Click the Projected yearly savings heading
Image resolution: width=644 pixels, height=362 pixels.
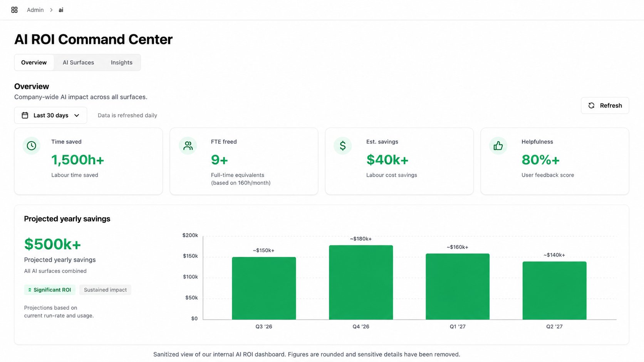pyautogui.click(x=67, y=219)
